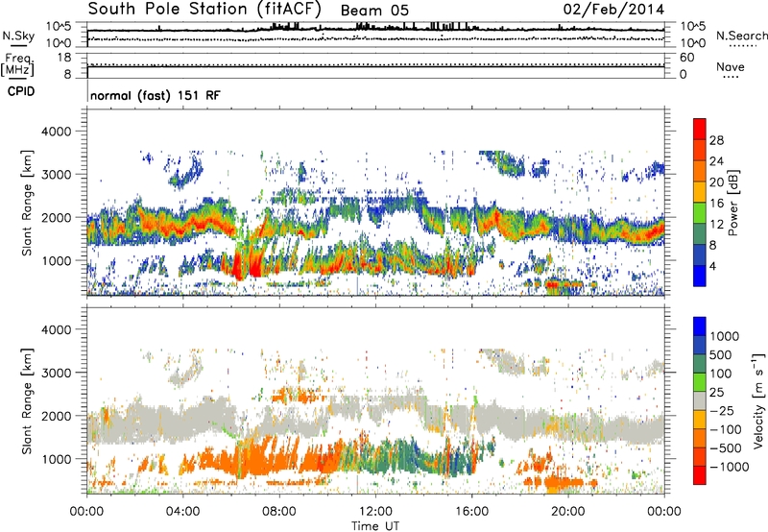Click the "60" tick on the Nave axis
The height and width of the screenshot is (532, 768).
click(686, 58)
